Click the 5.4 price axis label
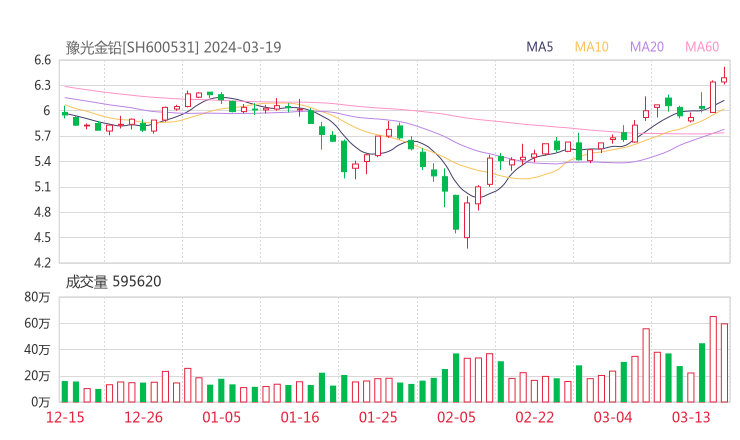Viewport: 740px width, 440px height. point(42,161)
